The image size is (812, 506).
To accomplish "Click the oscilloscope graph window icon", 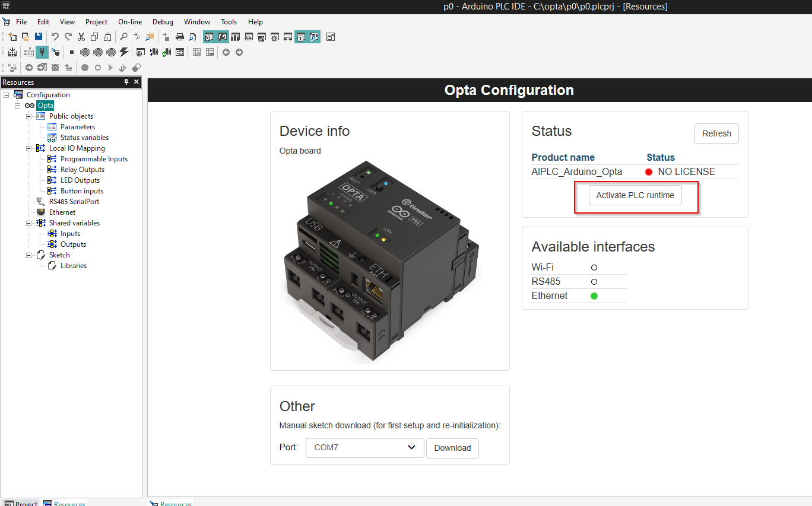I will click(262, 37).
